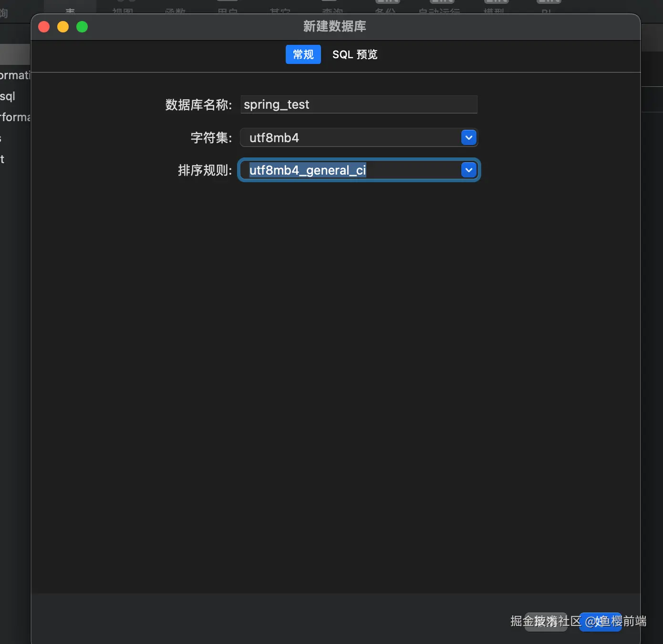Switch to the 常规 tab
The width and height of the screenshot is (663, 644).
(x=303, y=54)
